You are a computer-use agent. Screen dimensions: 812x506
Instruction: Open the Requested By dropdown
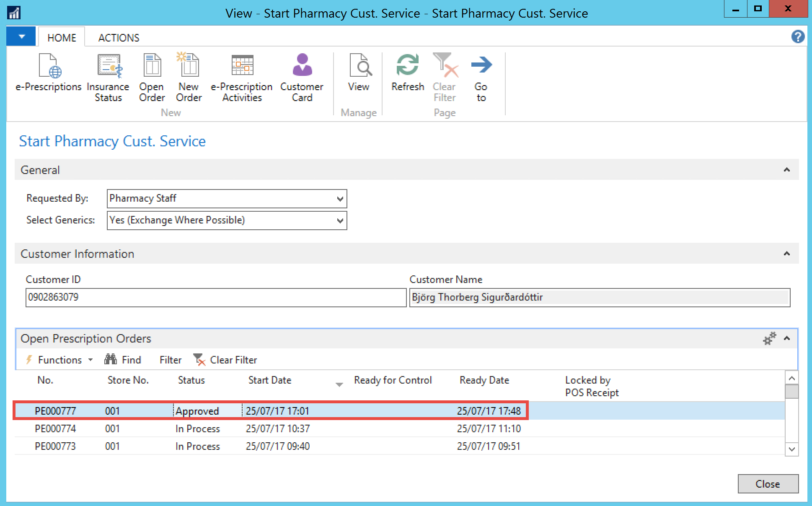[340, 199]
